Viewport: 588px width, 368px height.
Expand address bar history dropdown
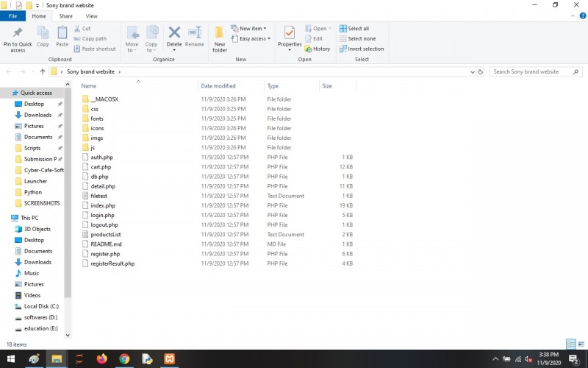(473, 71)
